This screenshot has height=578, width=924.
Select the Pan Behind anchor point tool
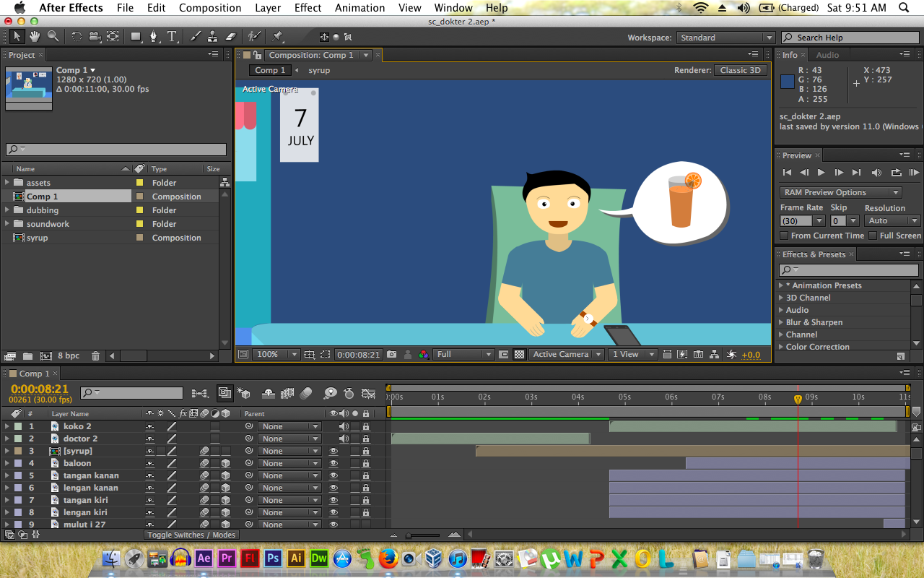coord(113,36)
